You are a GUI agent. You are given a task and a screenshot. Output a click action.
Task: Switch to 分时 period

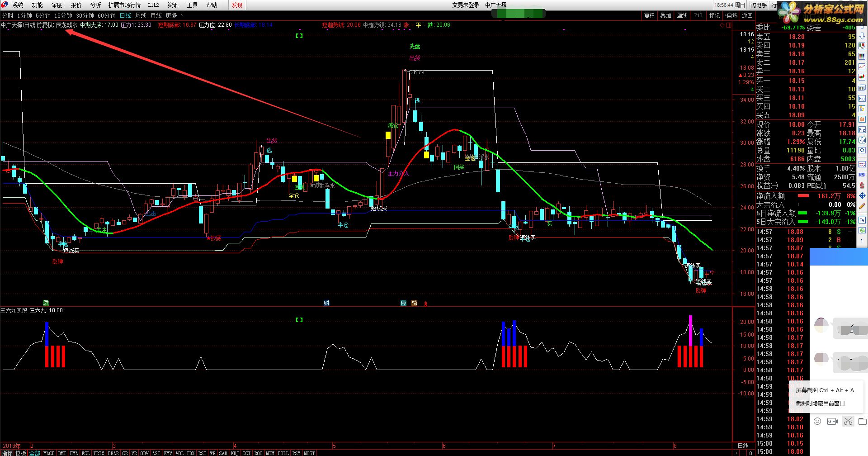[8, 15]
